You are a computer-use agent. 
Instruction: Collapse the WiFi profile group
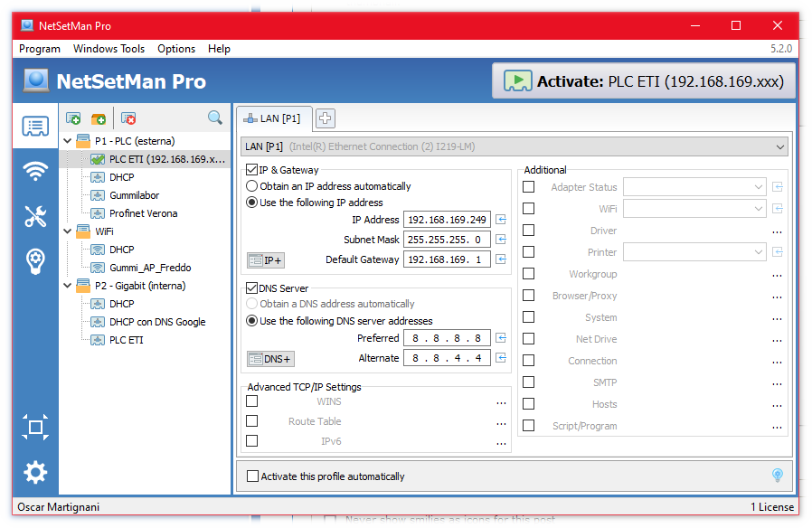67,231
